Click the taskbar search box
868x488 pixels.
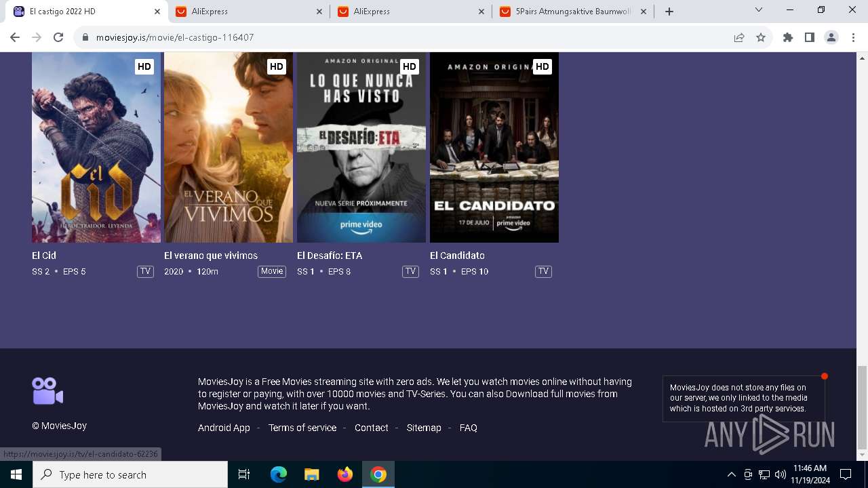pos(130,474)
